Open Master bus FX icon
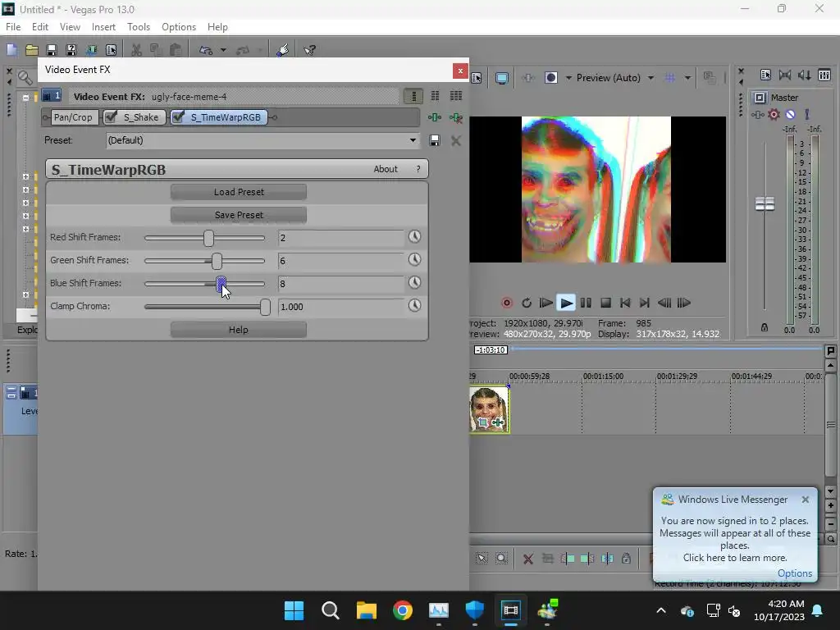Viewport: 840px width, 630px height. coord(757,114)
